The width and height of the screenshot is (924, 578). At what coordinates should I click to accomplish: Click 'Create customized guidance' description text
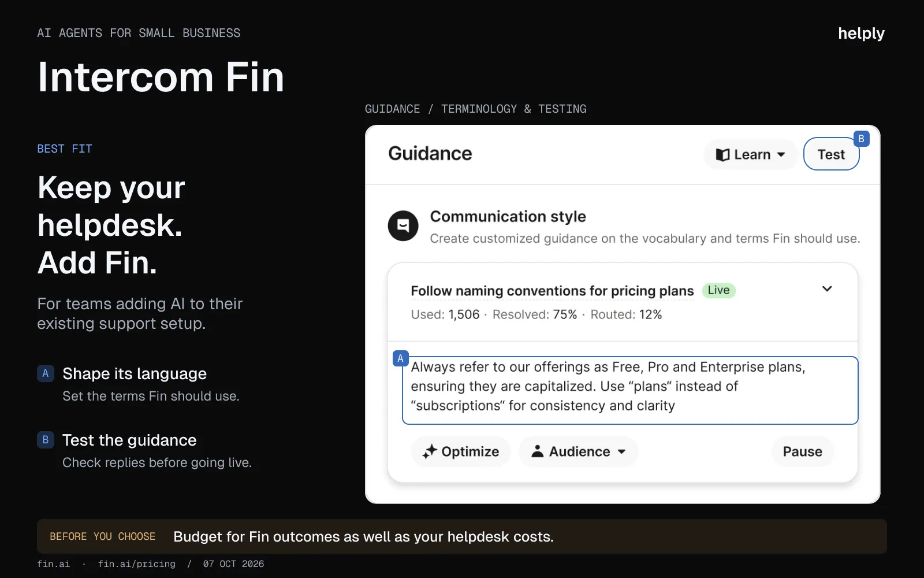click(645, 239)
